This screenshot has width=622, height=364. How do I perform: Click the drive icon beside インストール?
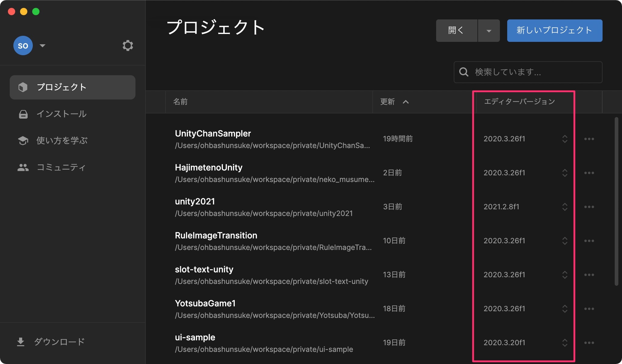pos(23,114)
